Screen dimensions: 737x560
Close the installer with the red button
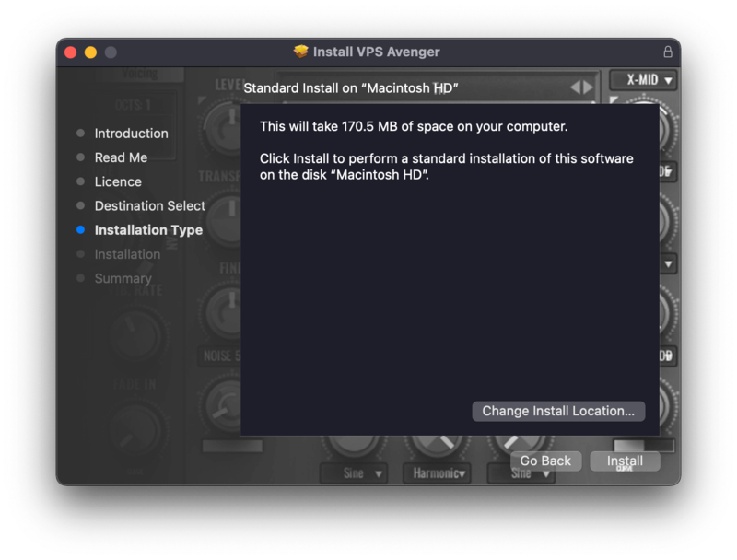(x=70, y=52)
